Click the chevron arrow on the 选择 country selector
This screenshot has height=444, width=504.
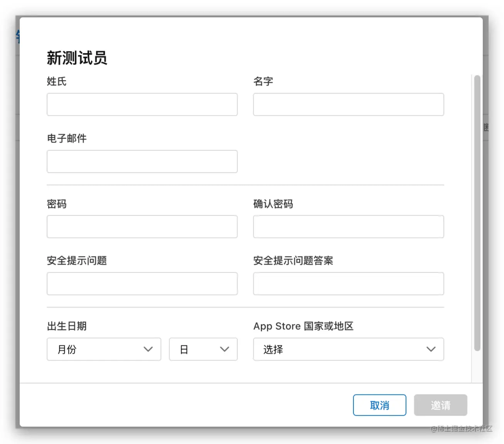[x=431, y=349]
